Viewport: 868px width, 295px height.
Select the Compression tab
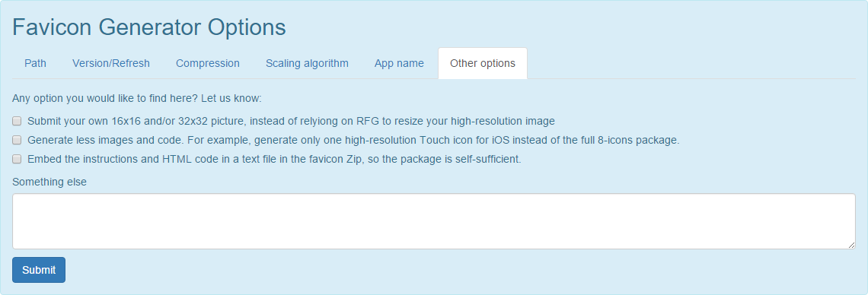[x=208, y=64]
